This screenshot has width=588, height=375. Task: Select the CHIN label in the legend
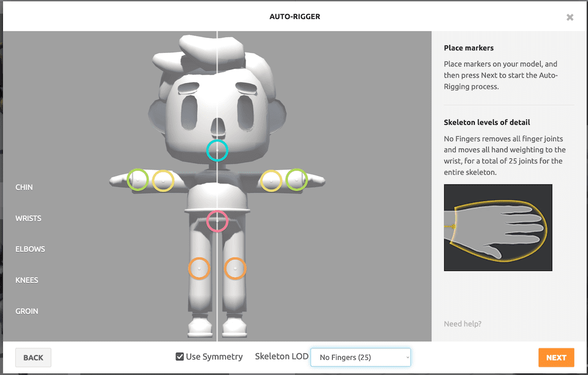24,187
